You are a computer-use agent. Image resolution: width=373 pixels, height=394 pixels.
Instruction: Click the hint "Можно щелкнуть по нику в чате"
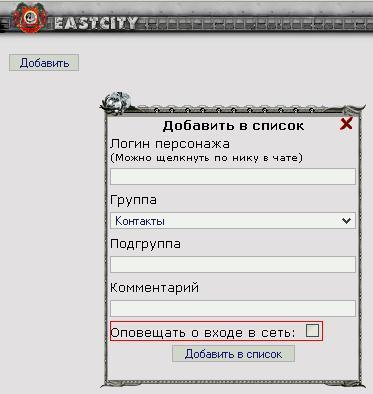click(206, 158)
